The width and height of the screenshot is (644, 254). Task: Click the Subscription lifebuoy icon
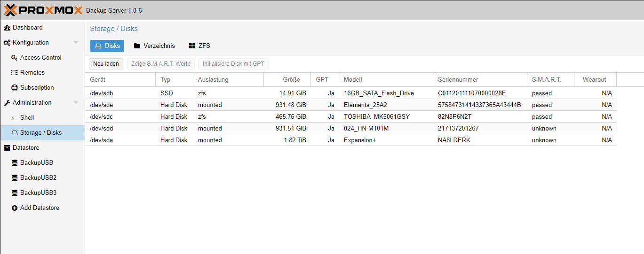tap(15, 88)
